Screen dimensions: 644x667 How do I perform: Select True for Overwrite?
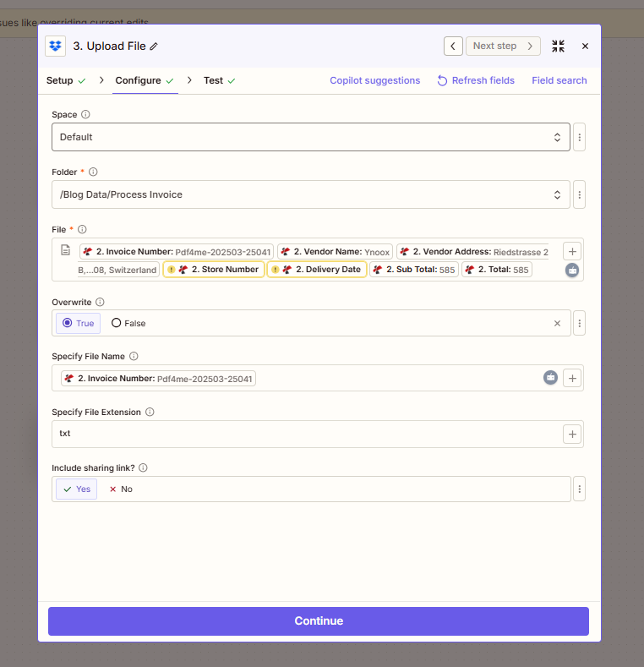[79, 323]
